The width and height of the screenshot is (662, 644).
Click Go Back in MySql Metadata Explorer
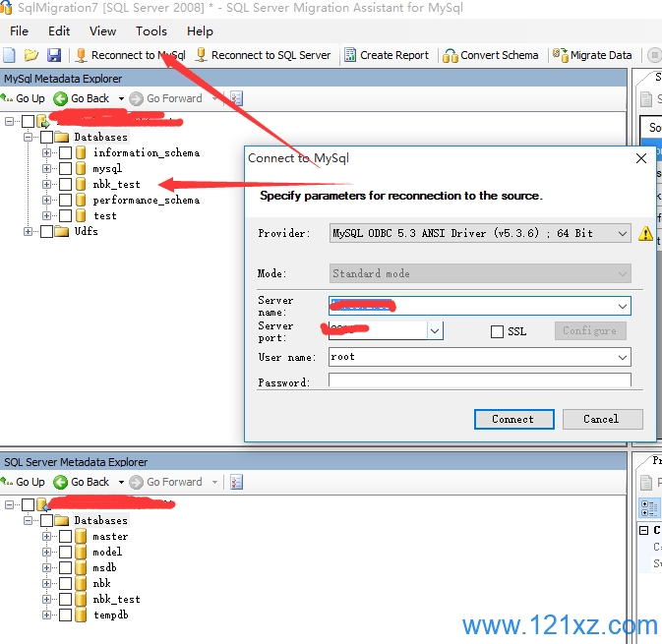tap(82, 98)
